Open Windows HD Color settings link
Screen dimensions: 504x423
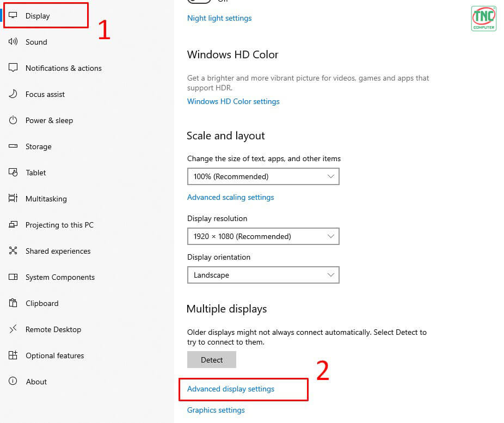[233, 102]
